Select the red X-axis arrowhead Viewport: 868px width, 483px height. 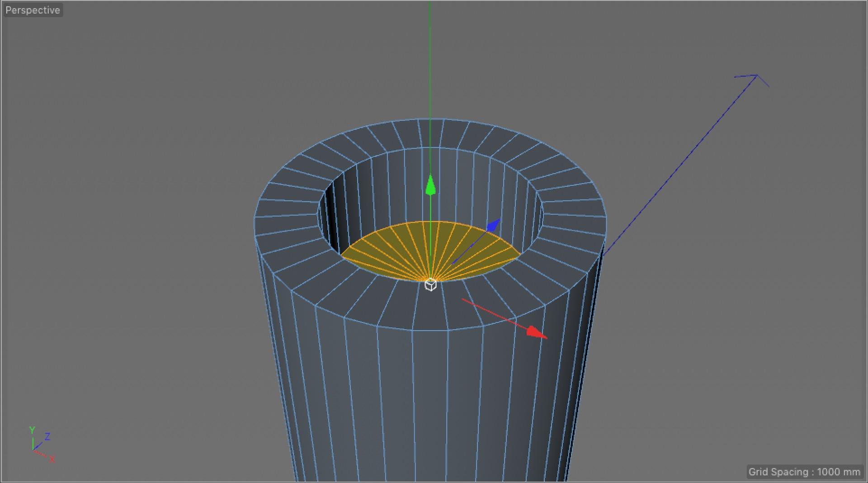point(537,332)
